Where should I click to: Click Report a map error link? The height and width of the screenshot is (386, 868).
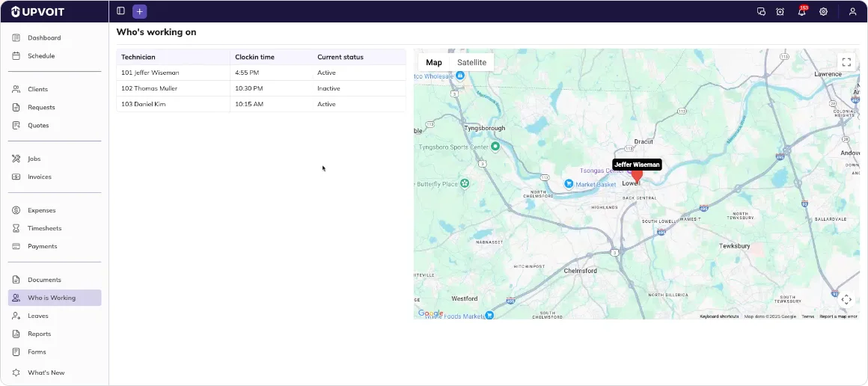[838, 316]
